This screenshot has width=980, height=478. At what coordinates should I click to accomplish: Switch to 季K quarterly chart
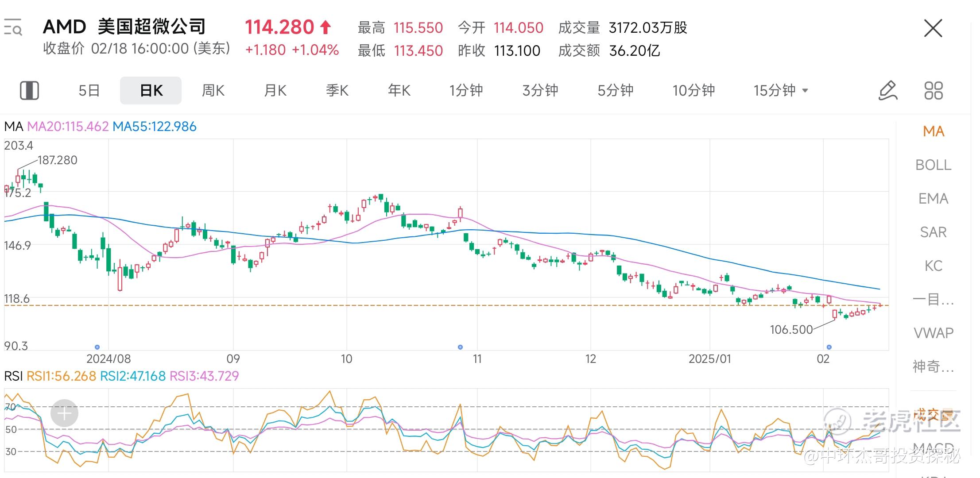[x=337, y=90]
